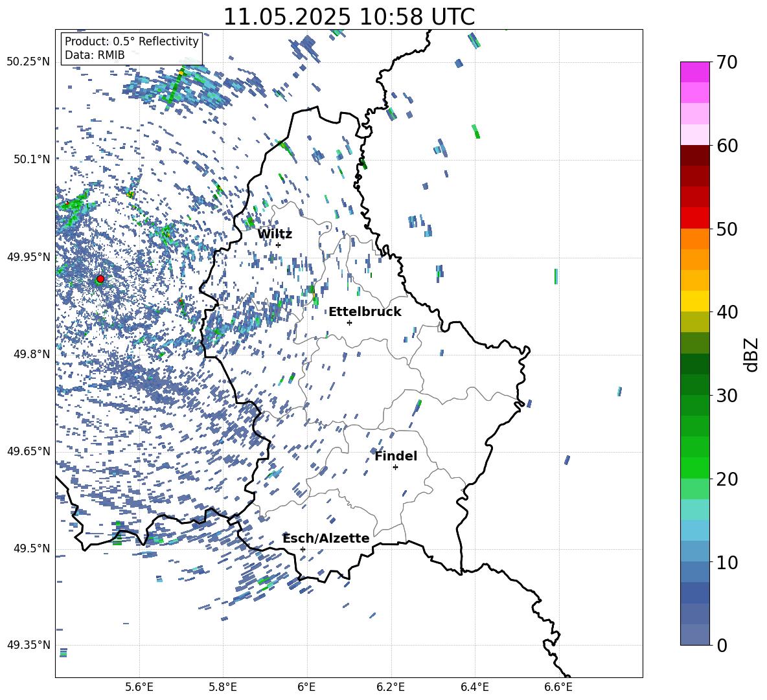Click the Findel location label

tap(396, 456)
